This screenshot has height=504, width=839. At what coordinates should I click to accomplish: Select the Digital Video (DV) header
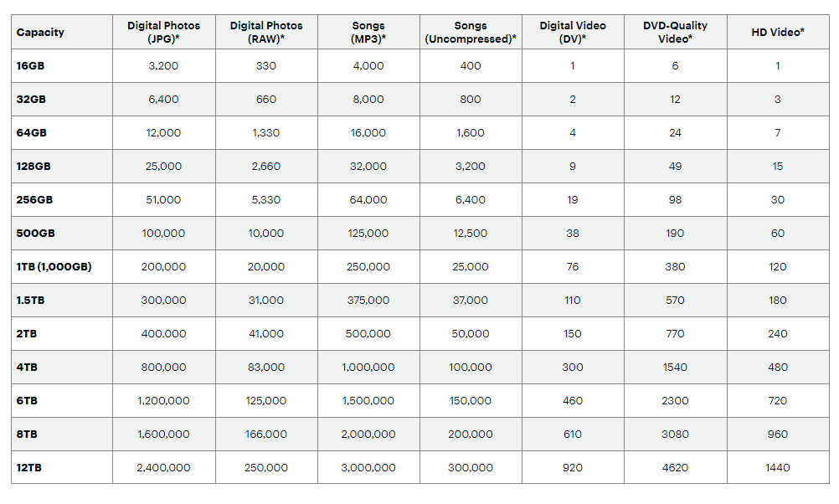(x=573, y=33)
